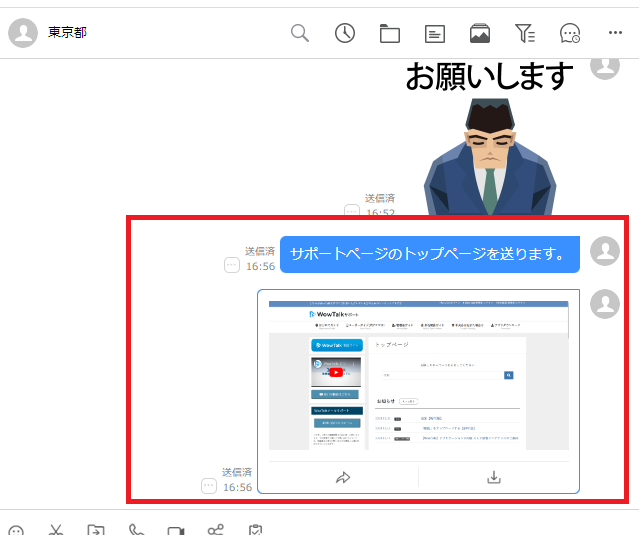Click the send file folder icon
This screenshot has height=535, width=639.
96,530
